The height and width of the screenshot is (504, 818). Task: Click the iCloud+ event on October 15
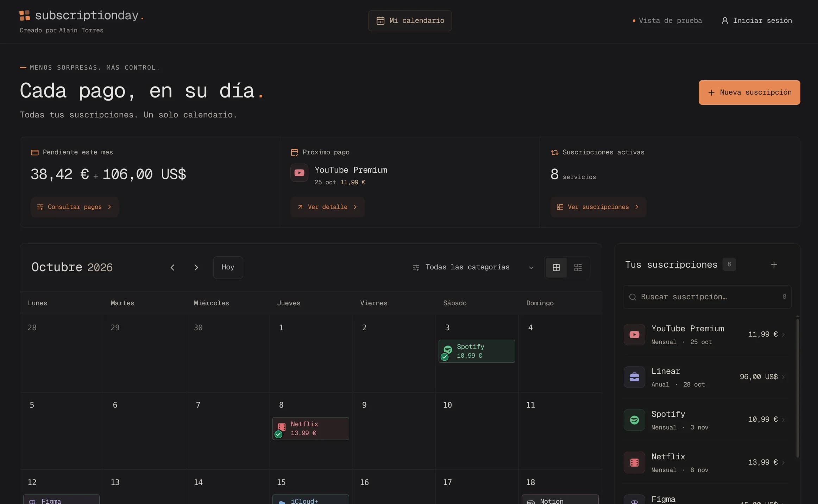310,499
